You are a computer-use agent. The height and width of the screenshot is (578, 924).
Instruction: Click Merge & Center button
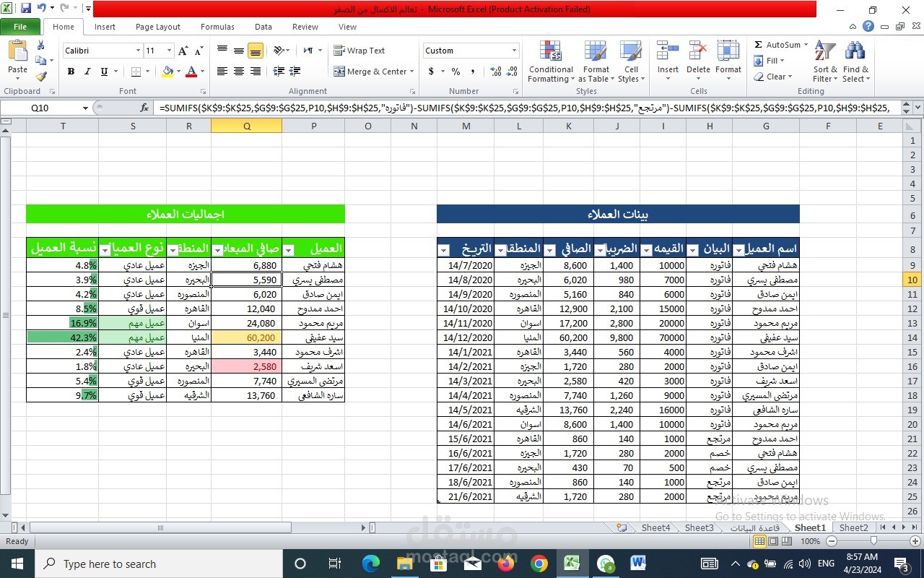(x=374, y=72)
